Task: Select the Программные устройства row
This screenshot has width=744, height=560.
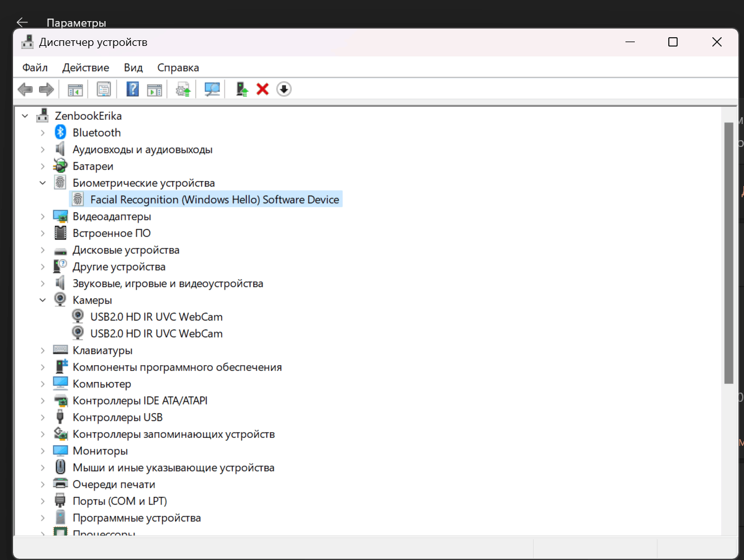Action: point(137,518)
